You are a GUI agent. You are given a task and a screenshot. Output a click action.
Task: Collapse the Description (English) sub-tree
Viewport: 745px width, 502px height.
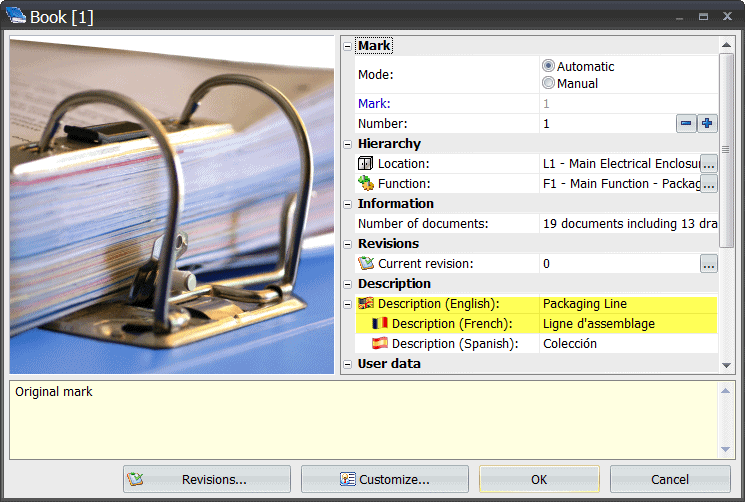pyautogui.click(x=347, y=304)
